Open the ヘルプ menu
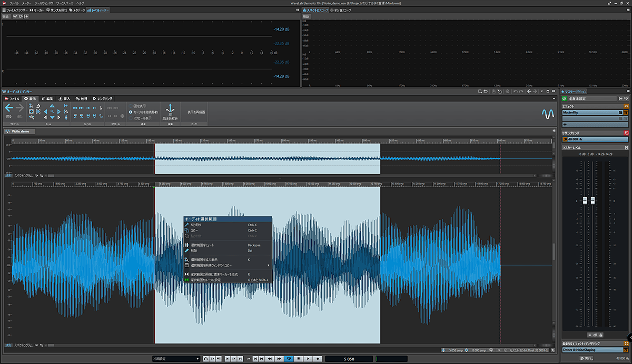 (x=80, y=3)
